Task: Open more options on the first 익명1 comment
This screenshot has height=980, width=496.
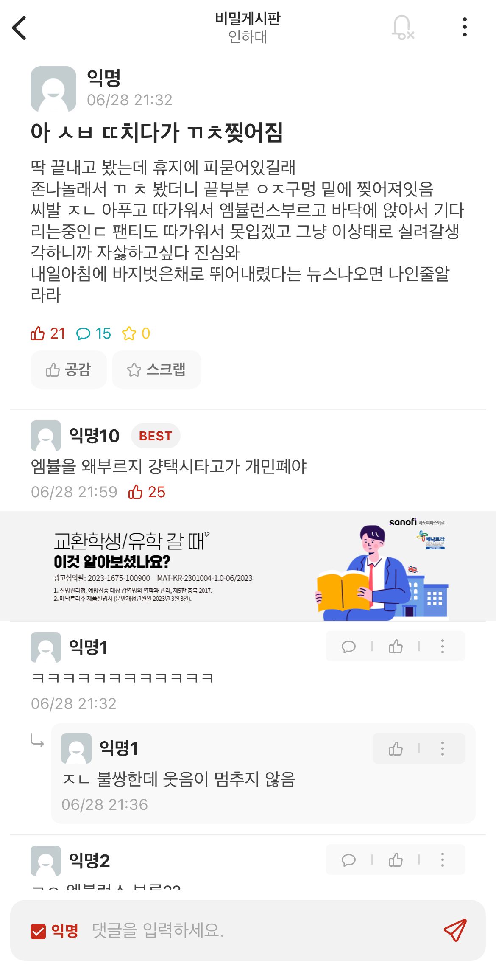Action: click(443, 646)
